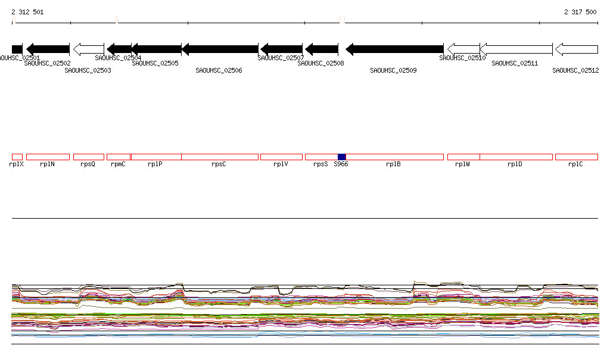Click the SAOUHSC_02501 gene block
610x364 pixels.
point(17,49)
